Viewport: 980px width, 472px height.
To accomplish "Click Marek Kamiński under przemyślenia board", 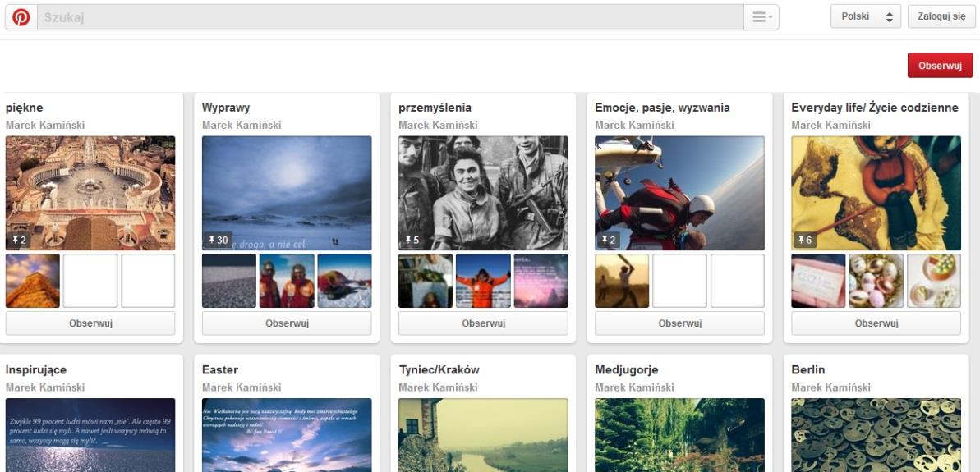I will click(x=438, y=125).
